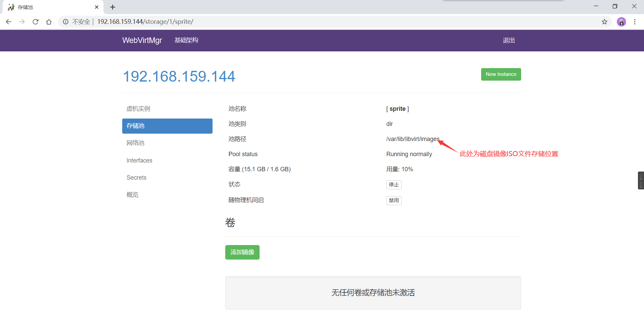This screenshot has height=323, width=644.
Task: Select the /var/lib/libvirt/images path text
Action: (413, 139)
